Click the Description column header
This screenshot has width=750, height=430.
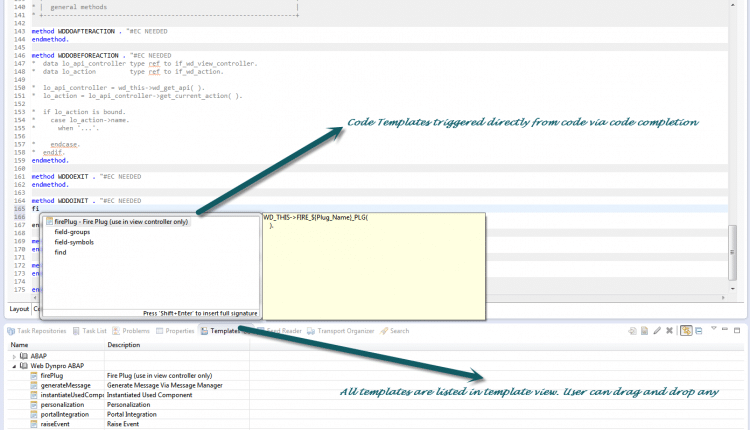tap(177, 345)
